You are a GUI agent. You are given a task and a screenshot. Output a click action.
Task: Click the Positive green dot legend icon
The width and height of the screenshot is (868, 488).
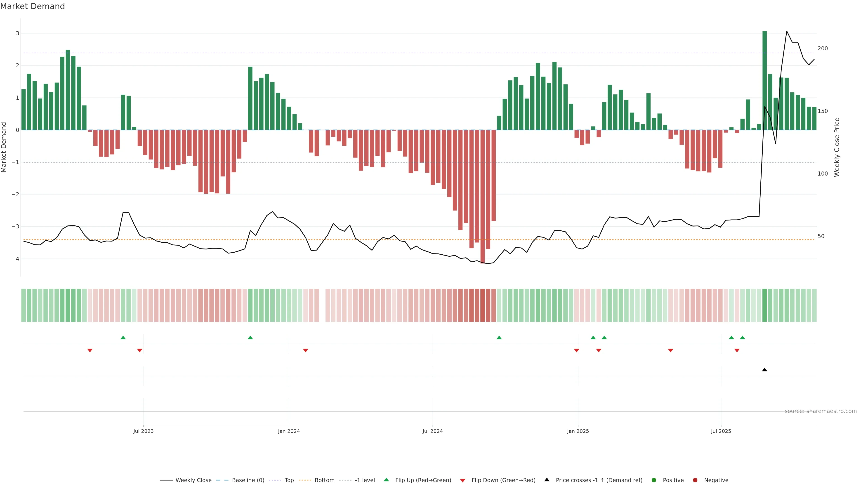pyautogui.click(x=654, y=480)
